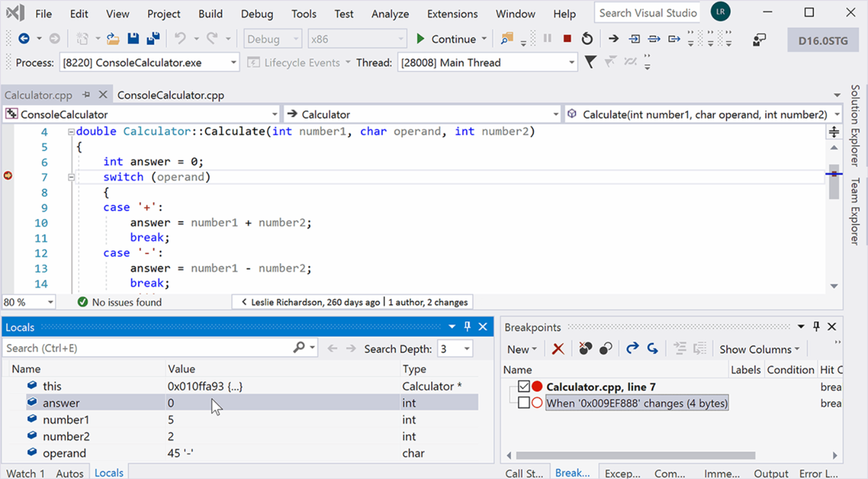The width and height of the screenshot is (868, 479).
Task: Open the 80 % zoom dropdown
Action: 50,302
